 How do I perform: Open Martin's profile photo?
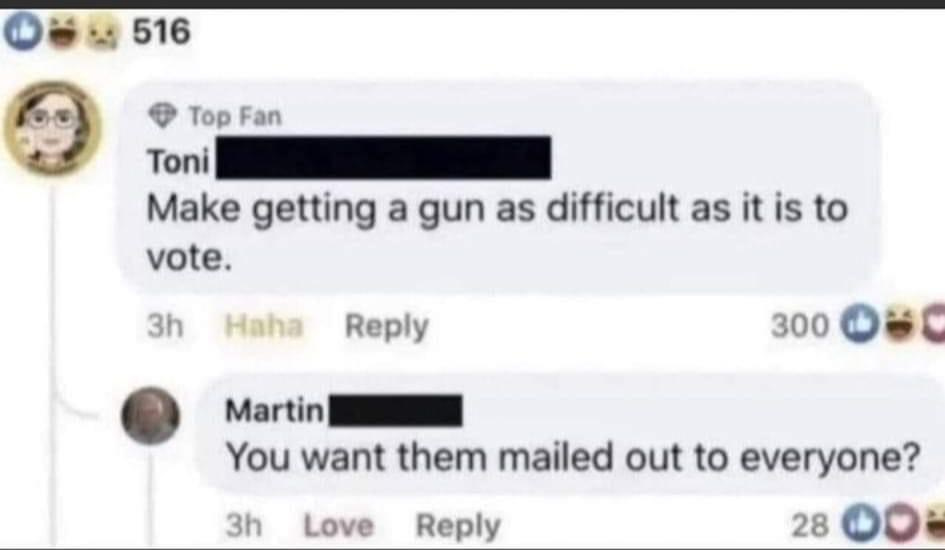pos(151,416)
